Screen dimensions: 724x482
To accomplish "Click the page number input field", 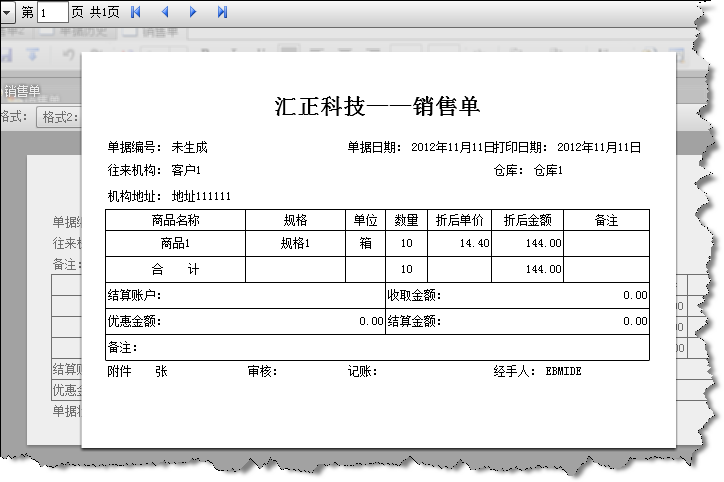I will (x=53, y=12).
